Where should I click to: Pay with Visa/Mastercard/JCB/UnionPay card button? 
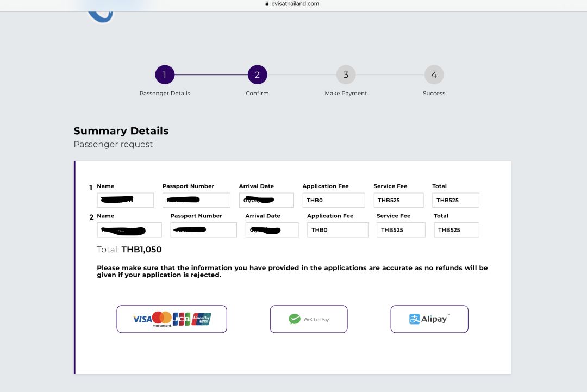point(172,319)
